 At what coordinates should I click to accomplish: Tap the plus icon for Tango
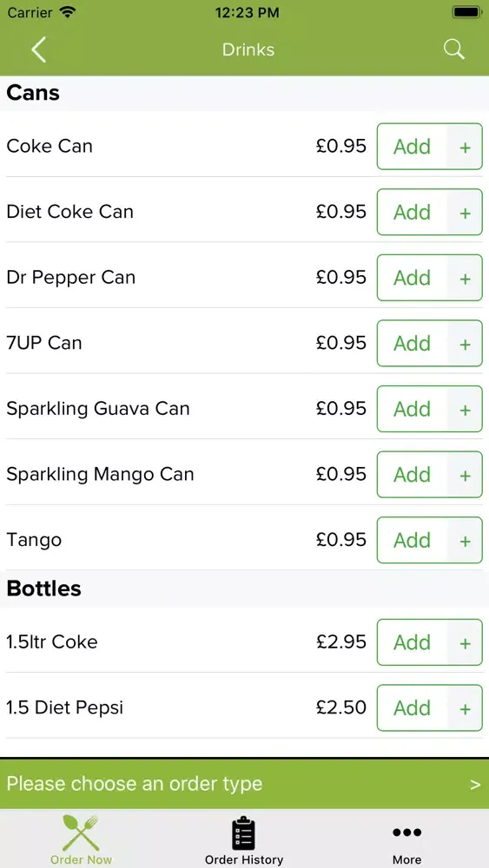[x=466, y=540]
